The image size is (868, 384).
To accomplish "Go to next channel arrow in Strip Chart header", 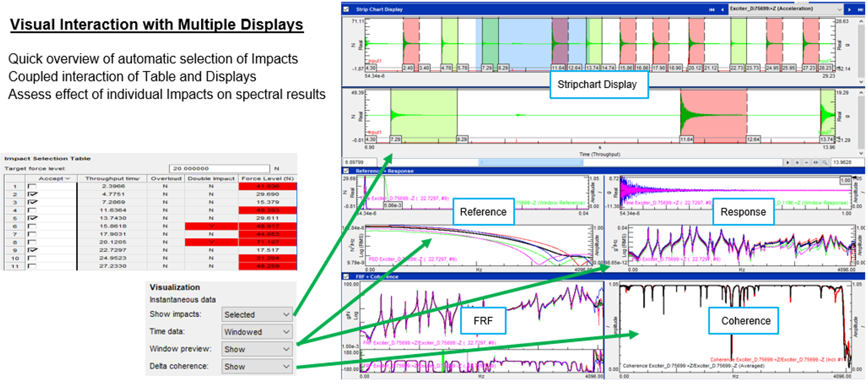I will 850,9.
